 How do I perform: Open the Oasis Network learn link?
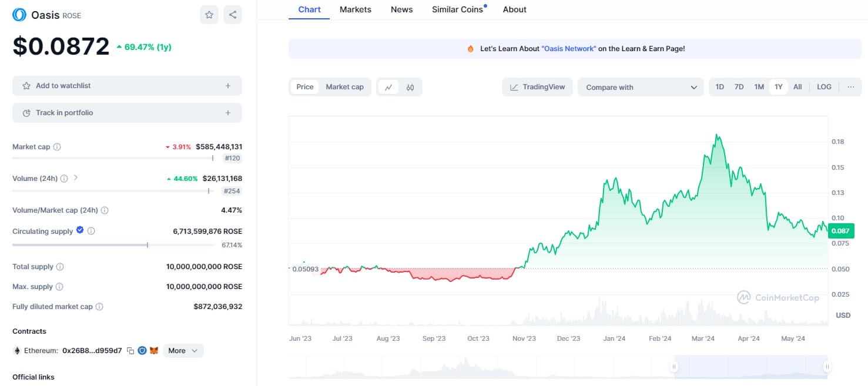pos(568,49)
